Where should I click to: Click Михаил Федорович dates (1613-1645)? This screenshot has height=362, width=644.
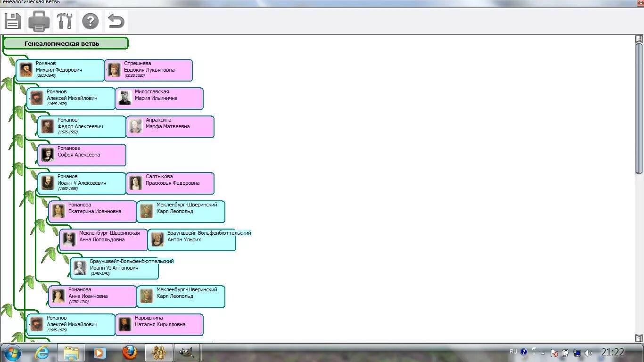click(x=46, y=75)
